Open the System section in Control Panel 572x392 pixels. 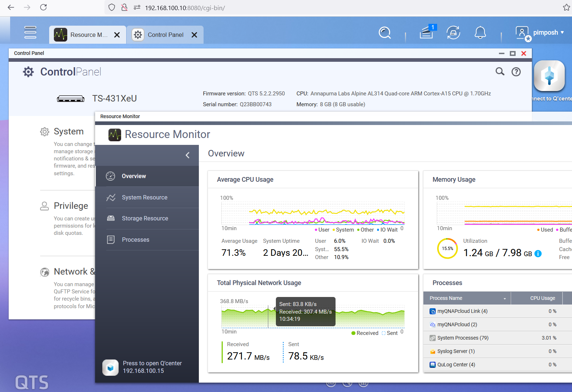[x=69, y=131]
